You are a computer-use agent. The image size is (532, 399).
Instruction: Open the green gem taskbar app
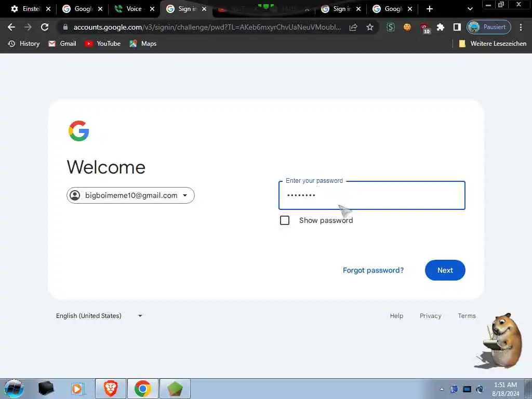coord(175,389)
